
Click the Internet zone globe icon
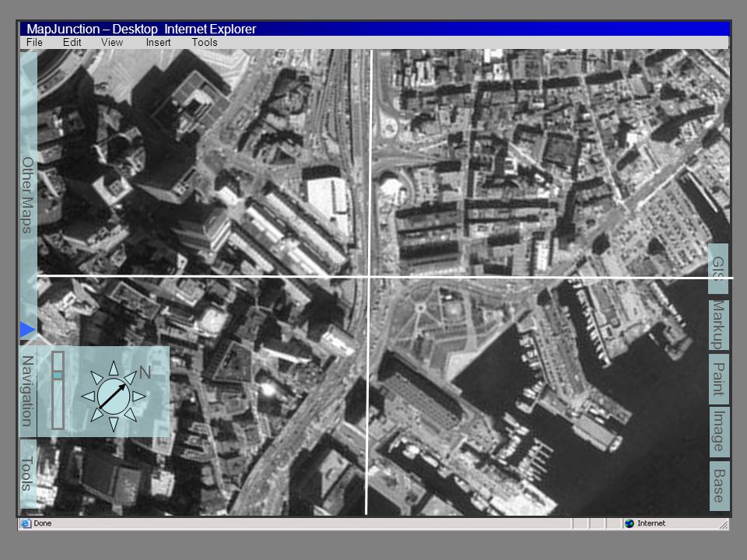click(x=630, y=523)
